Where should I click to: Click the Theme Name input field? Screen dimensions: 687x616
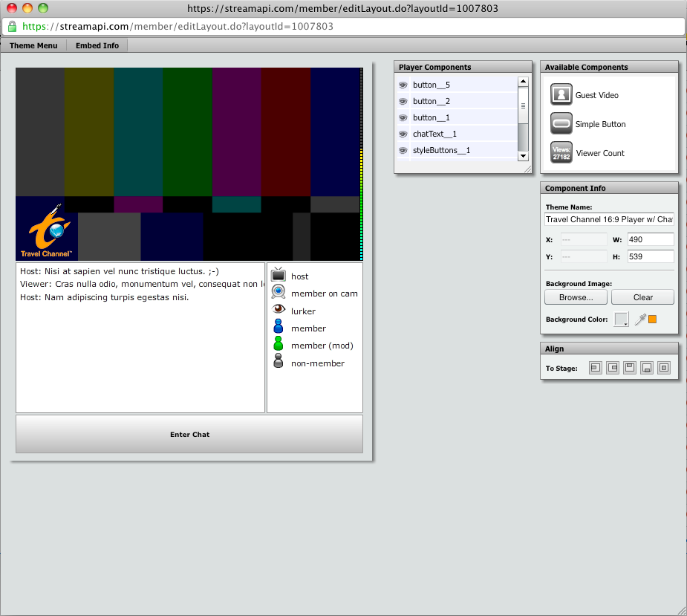[609, 219]
